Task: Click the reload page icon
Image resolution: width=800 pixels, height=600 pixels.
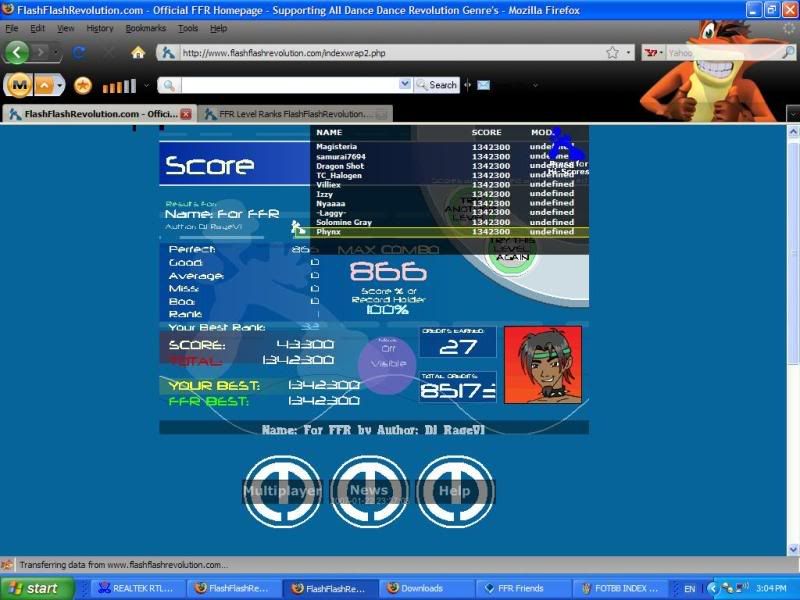Action: pos(79,52)
